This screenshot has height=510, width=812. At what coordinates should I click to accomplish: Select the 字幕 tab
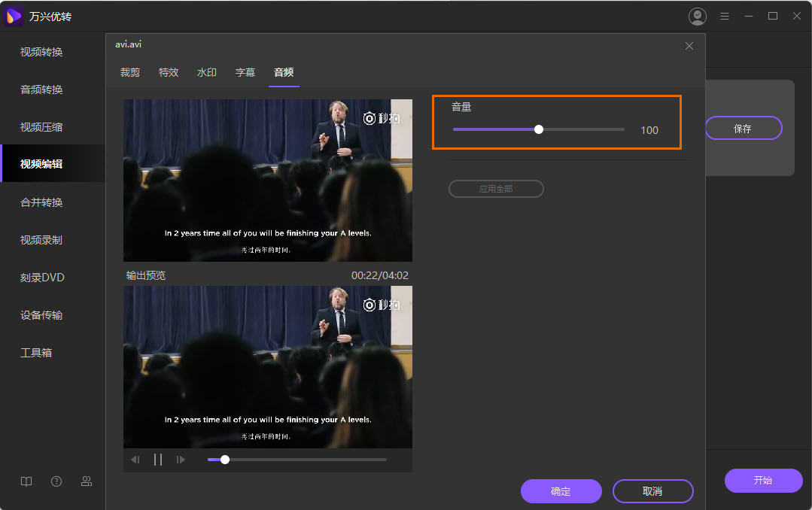[x=245, y=72]
